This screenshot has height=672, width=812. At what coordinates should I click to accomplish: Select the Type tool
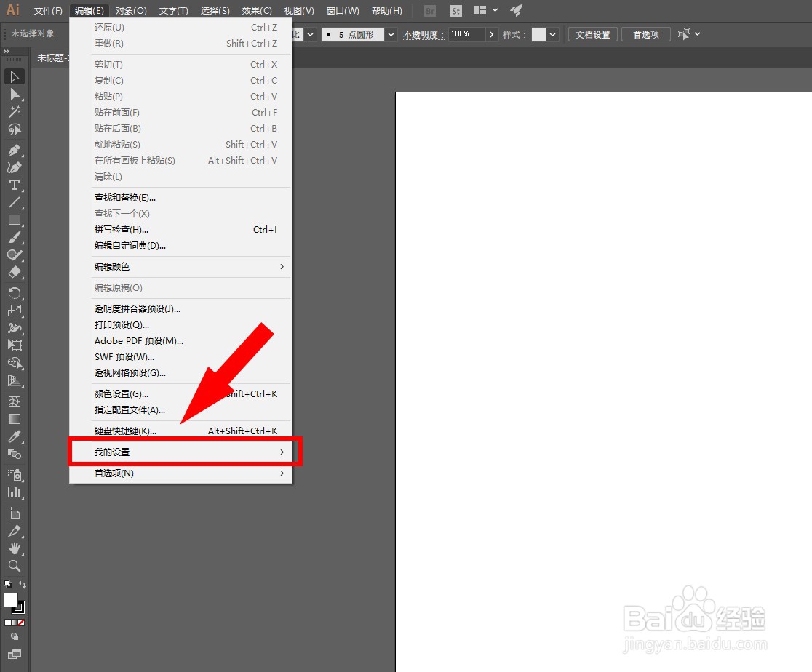pyautogui.click(x=15, y=185)
